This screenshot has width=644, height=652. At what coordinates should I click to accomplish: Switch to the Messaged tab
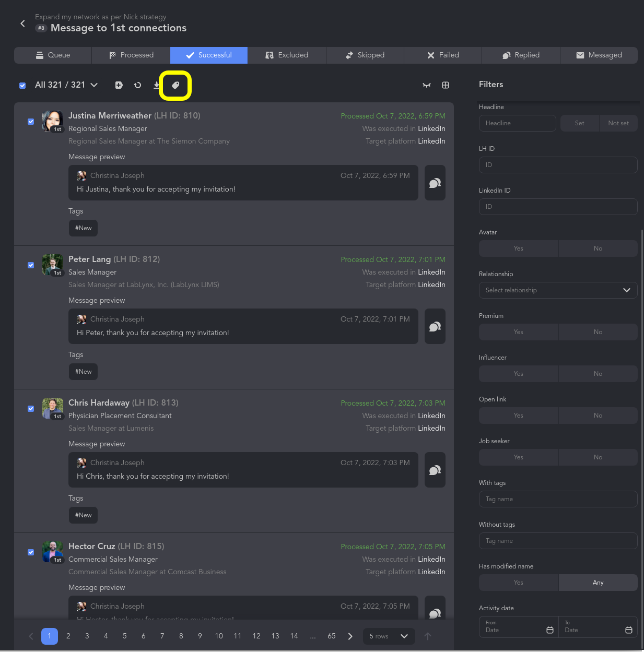599,55
